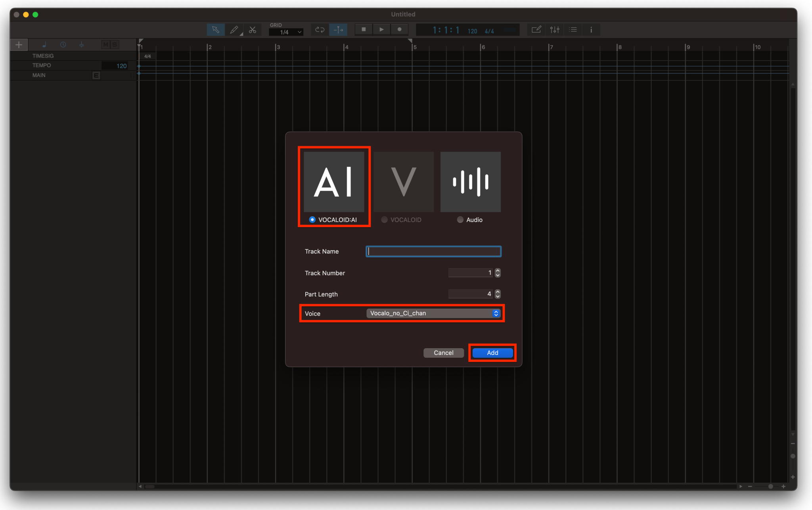Open the part editor icon
The height and width of the screenshot is (510, 812).
(x=536, y=29)
